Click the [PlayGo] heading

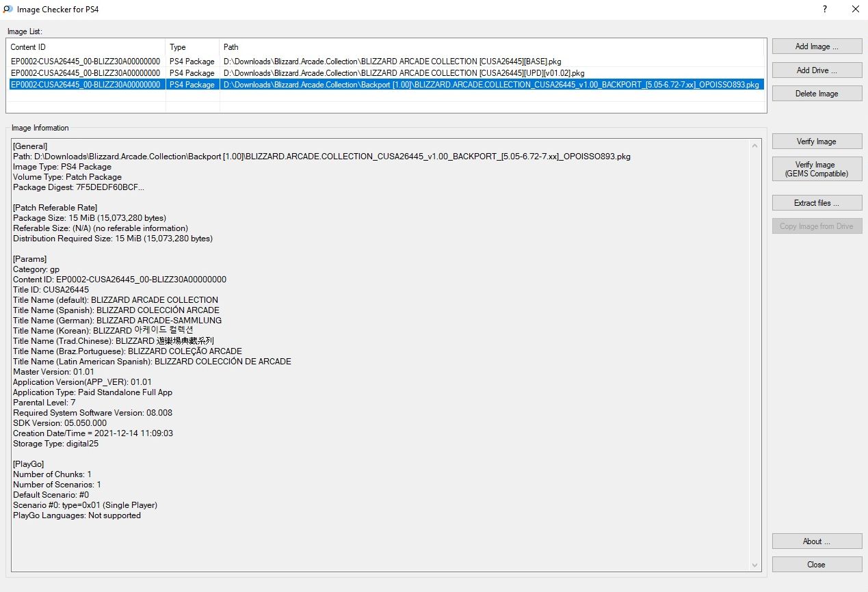click(29, 464)
